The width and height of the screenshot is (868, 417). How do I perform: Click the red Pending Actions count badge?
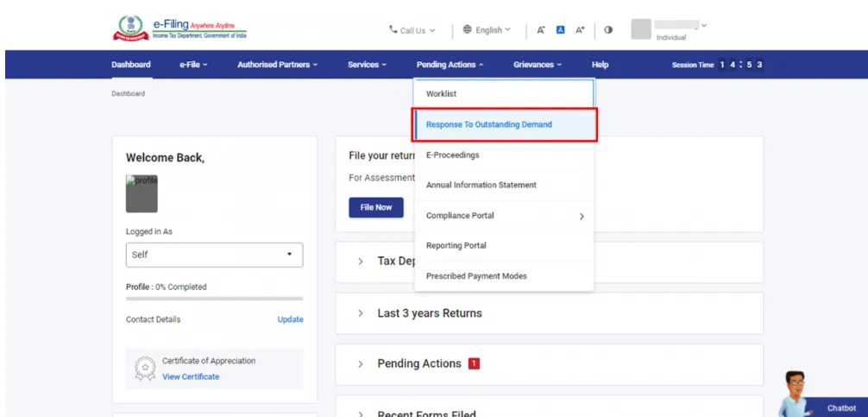pyautogui.click(x=474, y=363)
